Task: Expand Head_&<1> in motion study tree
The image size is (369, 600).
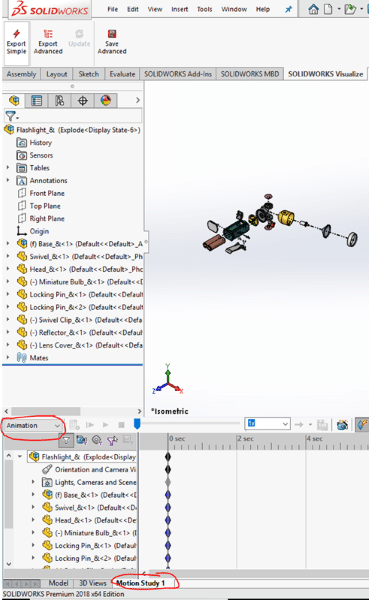Action: click(x=33, y=520)
